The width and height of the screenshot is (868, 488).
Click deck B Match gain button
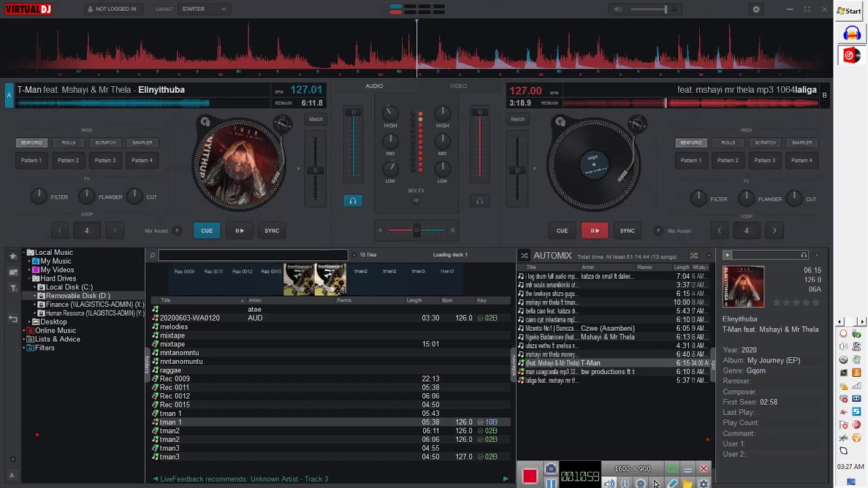click(x=517, y=119)
